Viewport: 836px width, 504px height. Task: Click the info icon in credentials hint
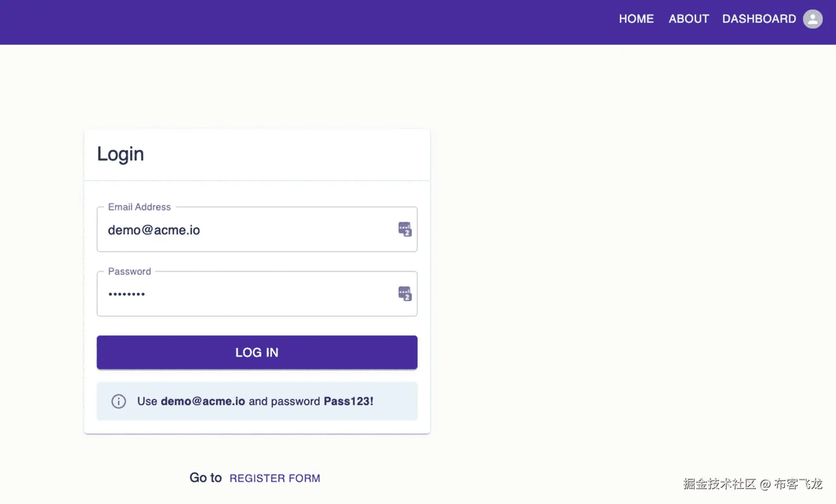[x=119, y=401]
